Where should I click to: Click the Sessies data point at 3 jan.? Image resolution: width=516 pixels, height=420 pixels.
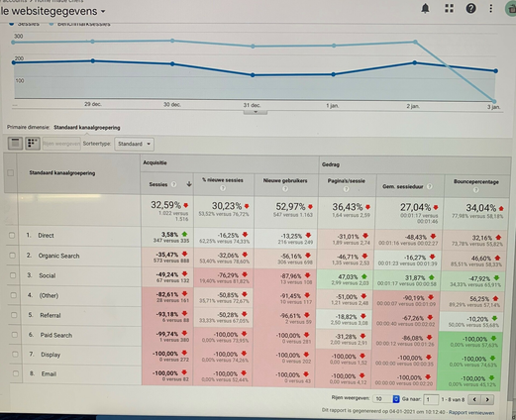[496, 71]
